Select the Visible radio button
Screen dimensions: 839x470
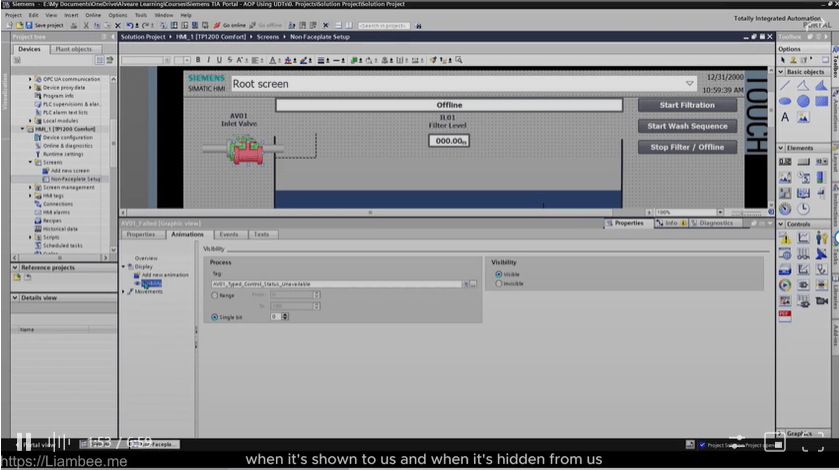pos(499,274)
